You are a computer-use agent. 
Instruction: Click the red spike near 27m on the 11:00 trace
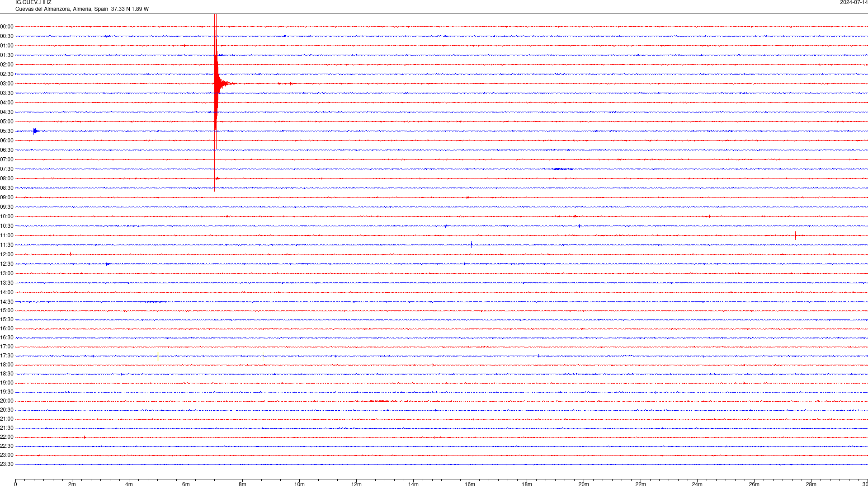[x=796, y=235]
